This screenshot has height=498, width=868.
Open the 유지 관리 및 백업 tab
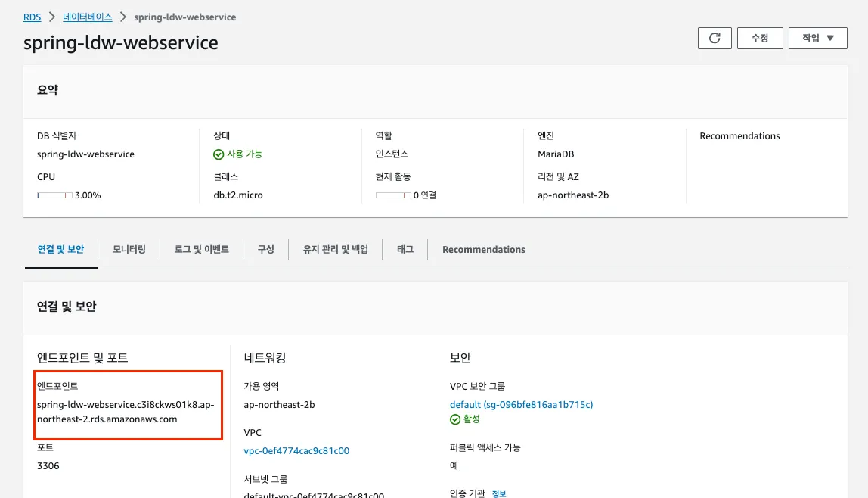pyautogui.click(x=336, y=250)
